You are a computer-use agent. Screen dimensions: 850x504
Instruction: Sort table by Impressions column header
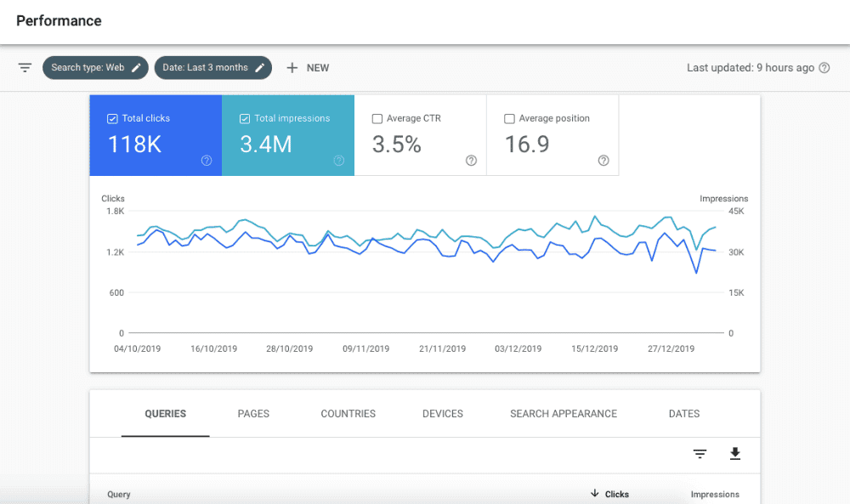click(x=715, y=495)
